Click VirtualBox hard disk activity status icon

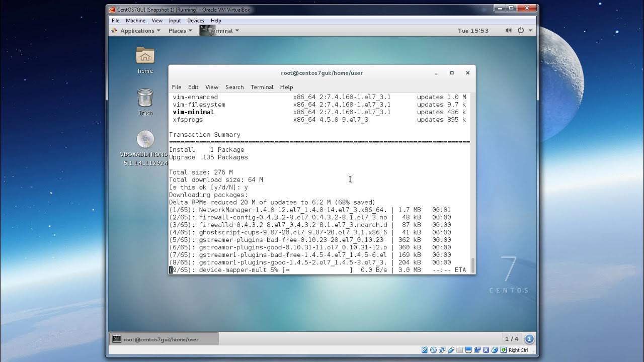425,350
